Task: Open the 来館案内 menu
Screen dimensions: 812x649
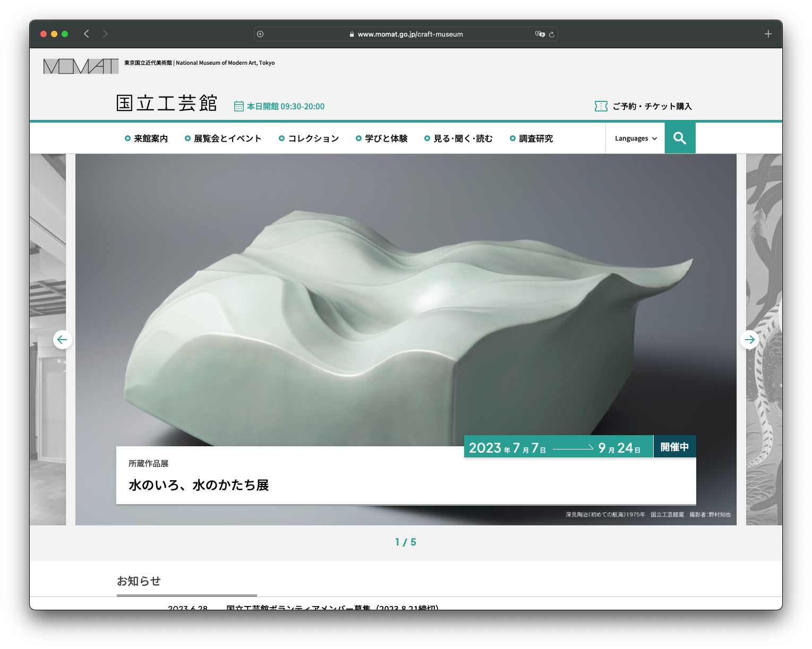Action: [x=147, y=139]
